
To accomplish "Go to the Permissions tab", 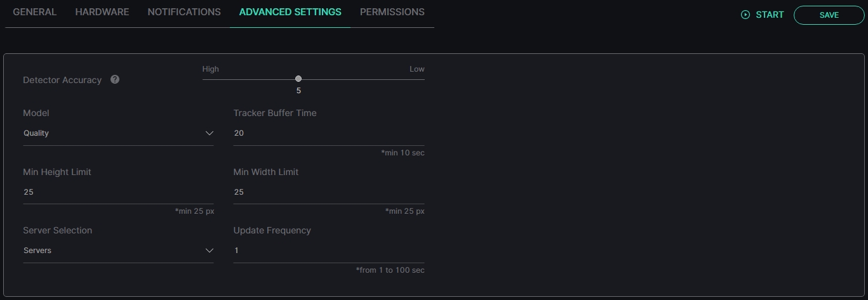I will (392, 12).
